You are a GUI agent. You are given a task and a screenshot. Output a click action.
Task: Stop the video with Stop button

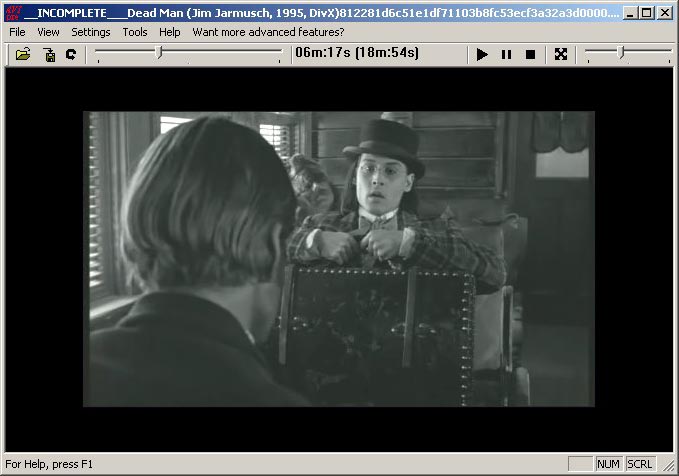530,54
